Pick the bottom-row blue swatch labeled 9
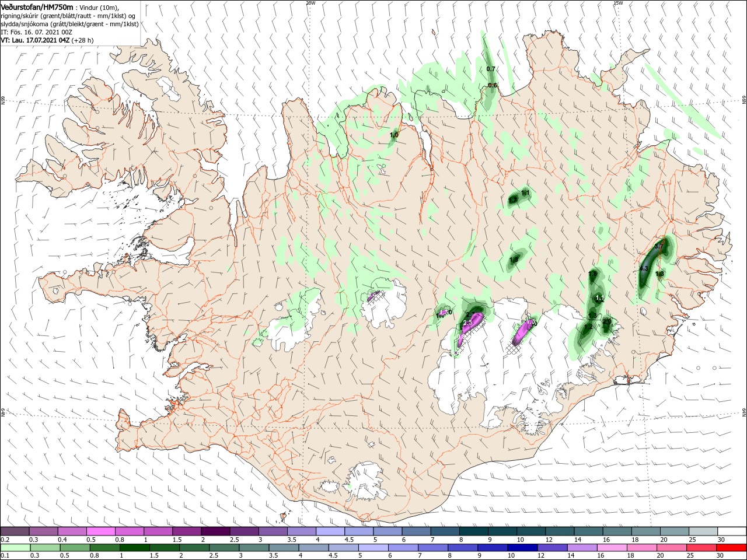Image resolution: width=747 pixels, height=560 pixels. pyautogui.click(x=492, y=548)
